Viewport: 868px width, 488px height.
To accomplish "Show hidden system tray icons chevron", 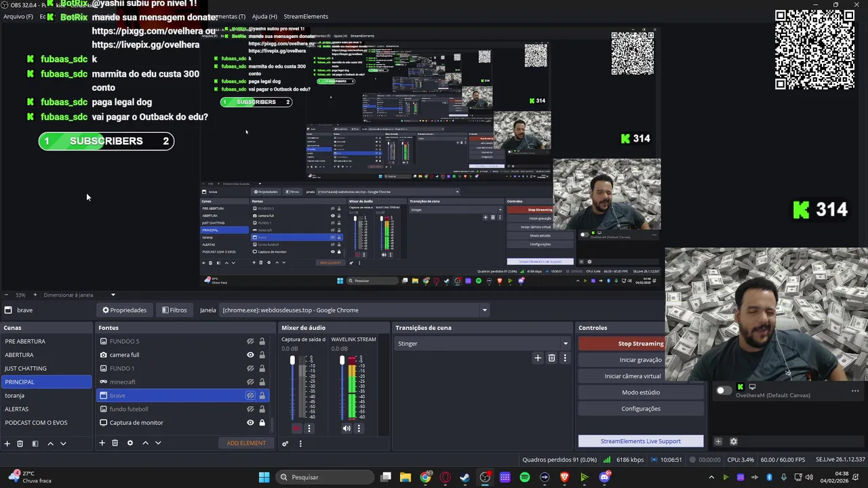I will 711,477.
